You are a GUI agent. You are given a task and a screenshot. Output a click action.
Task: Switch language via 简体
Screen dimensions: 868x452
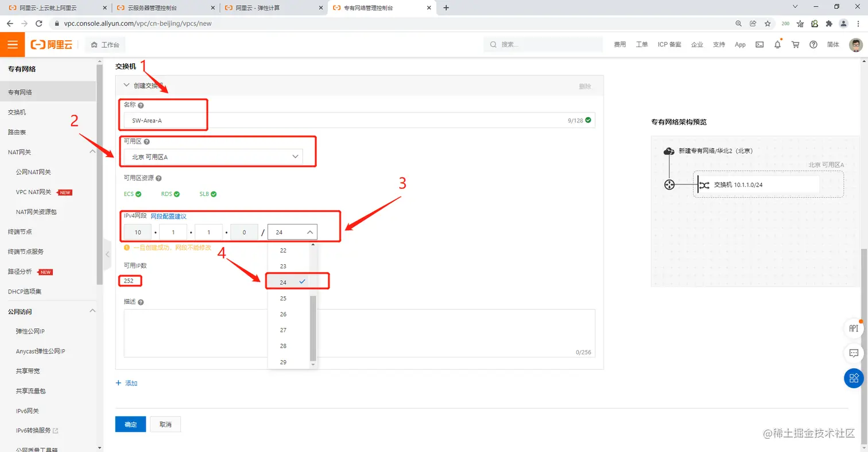833,45
